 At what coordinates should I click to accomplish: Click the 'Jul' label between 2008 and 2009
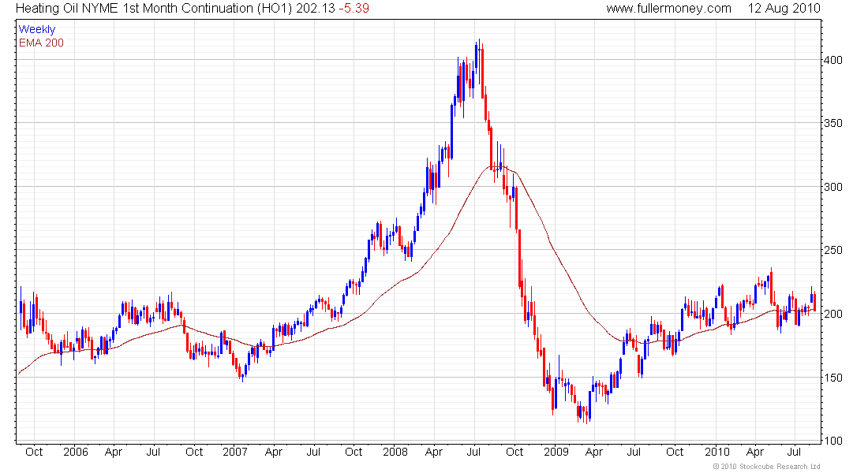point(474,452)
